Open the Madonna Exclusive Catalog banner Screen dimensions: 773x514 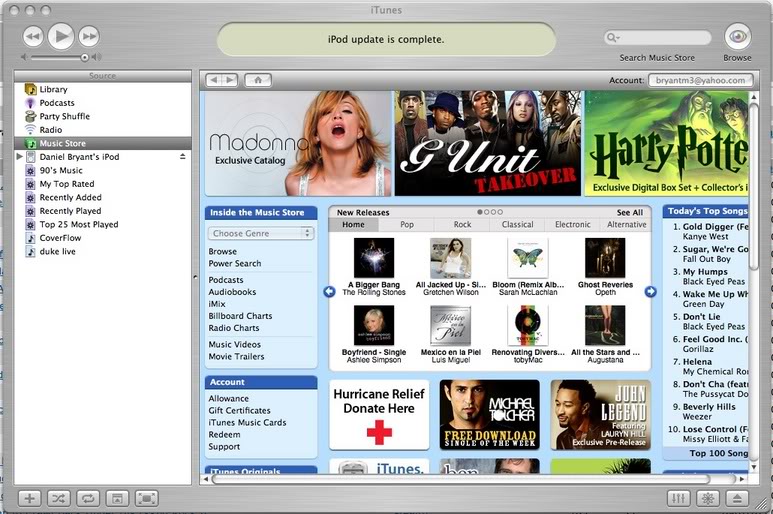click(297, 143)
